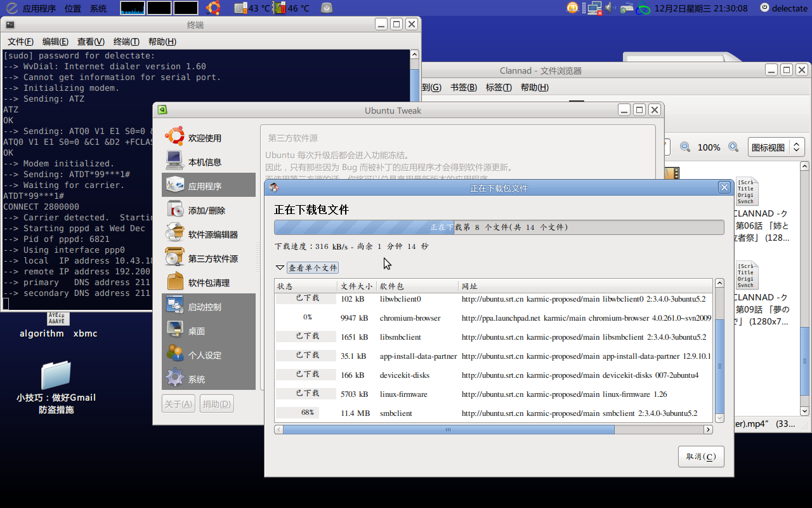Click the terminal window vertical scrollbar

(414, 179)
